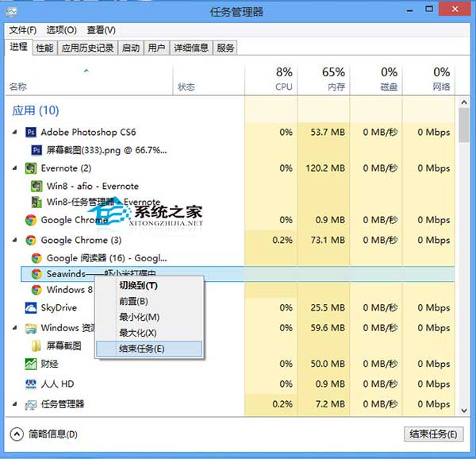Choose 最小化(M) from context menu
The image size is (476, 459).
coord(149,317)
